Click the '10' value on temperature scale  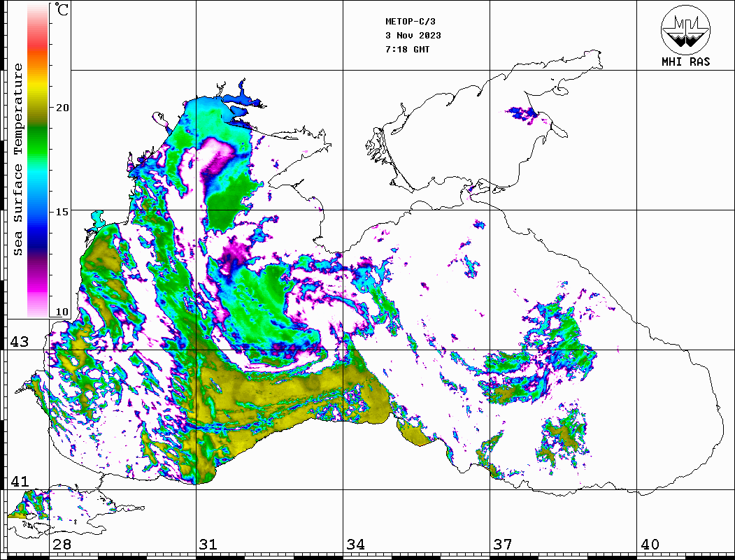tap(62, 312)
